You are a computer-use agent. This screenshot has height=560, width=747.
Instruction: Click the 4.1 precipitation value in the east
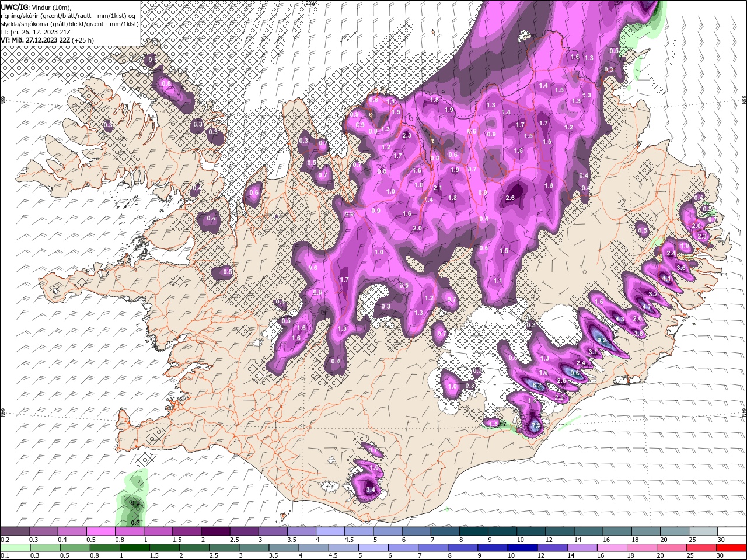click(666, 278)
